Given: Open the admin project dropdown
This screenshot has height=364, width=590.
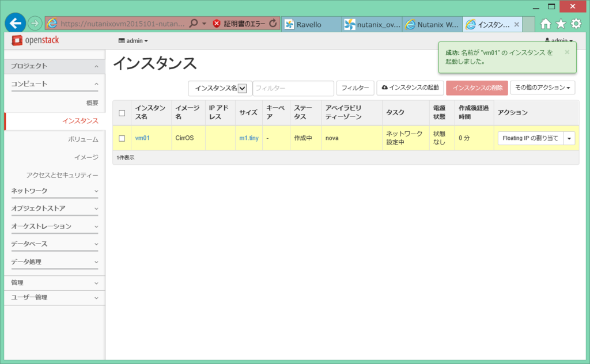Looking at the screenshot, I should pyautogui.click(x=133, y=41).
